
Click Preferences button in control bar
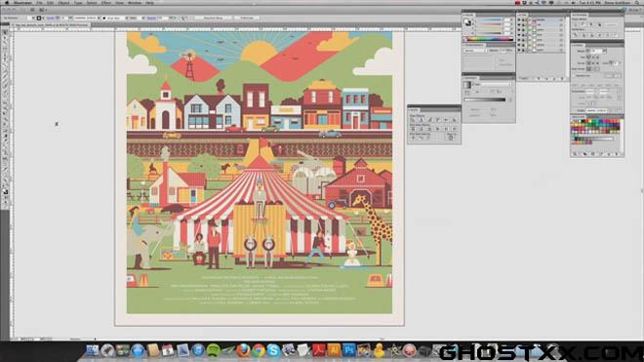247,18
